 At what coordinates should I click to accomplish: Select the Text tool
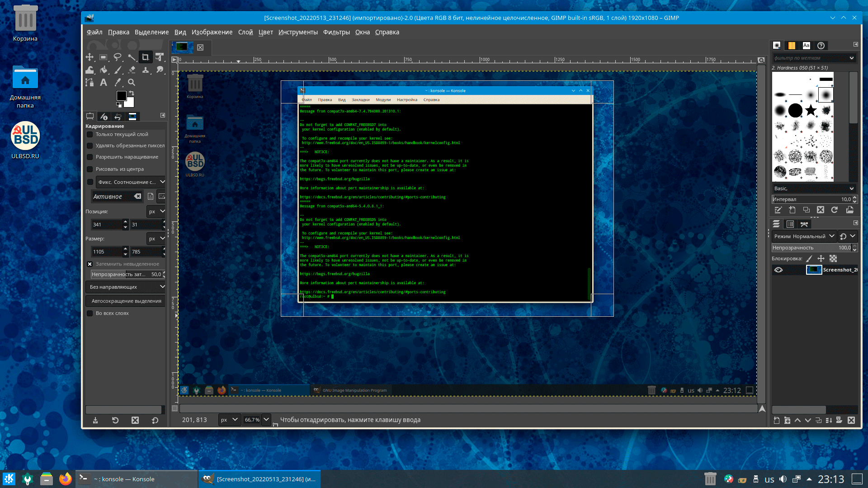[x=104, y=82]
